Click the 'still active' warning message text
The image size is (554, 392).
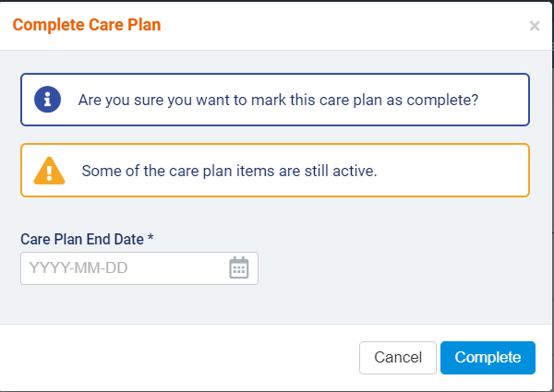tap(229, 171)
